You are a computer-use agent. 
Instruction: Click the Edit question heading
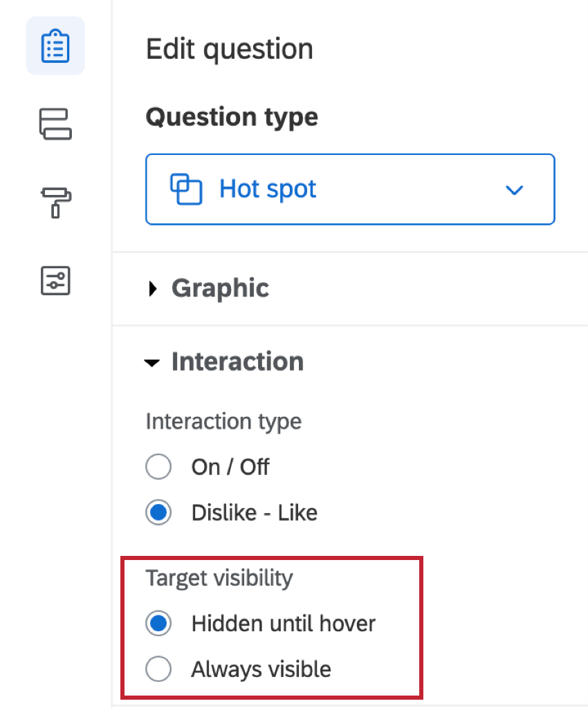coord(229,48)
